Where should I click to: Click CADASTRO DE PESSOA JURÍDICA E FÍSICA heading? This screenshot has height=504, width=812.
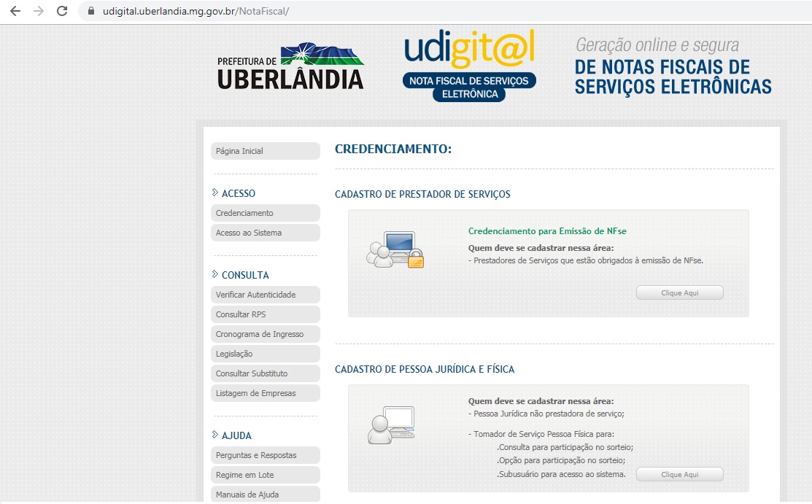(425, 369)
